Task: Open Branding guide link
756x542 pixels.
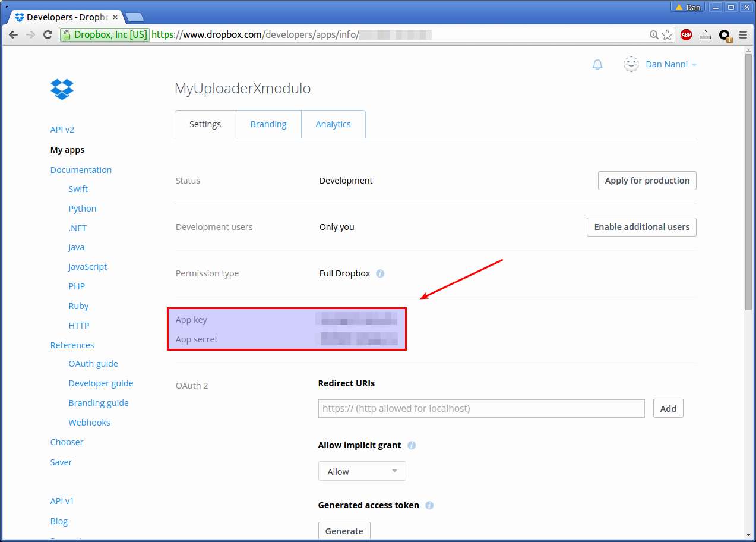Action: [x=99, y=403]
